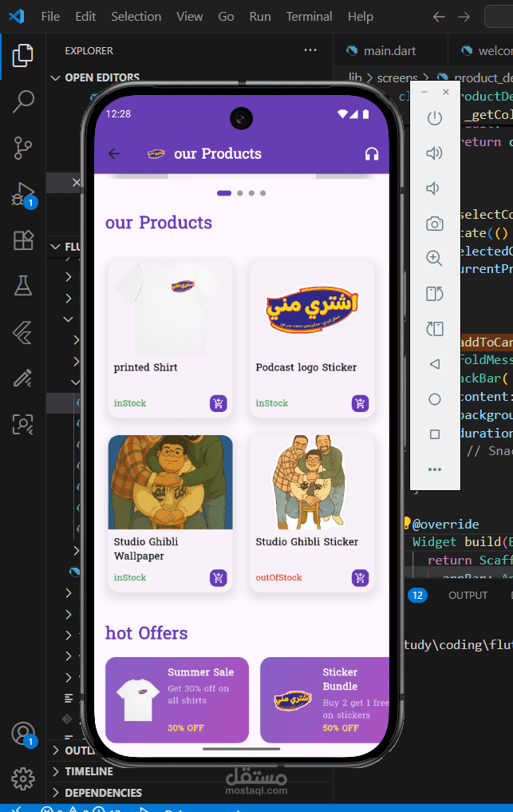Add Studio Ghibli Wallpaper to cart

219,578
